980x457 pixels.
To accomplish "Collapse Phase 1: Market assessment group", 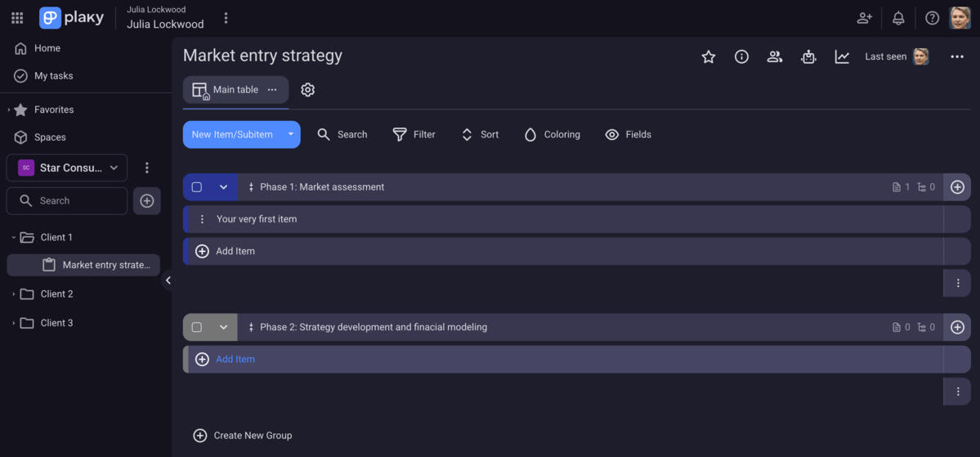I will point(223,187).
